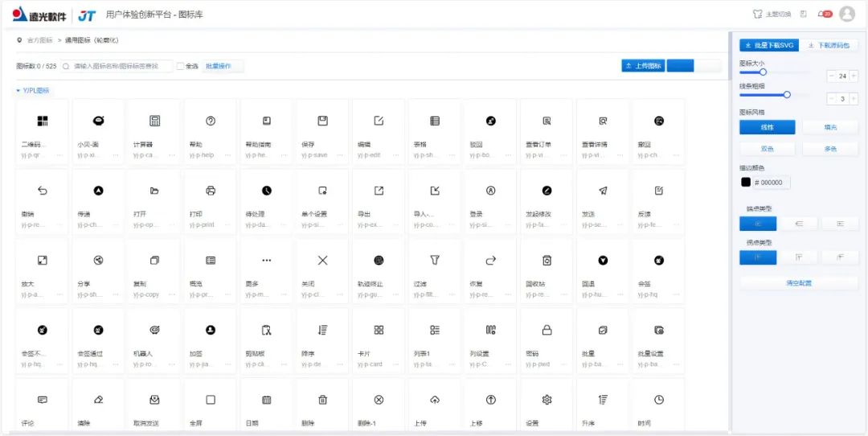Image resolution: width=868 pixels, height=436 pixels.
Task: Click the calculator (计算器) icon
Action: coord(154,121)
